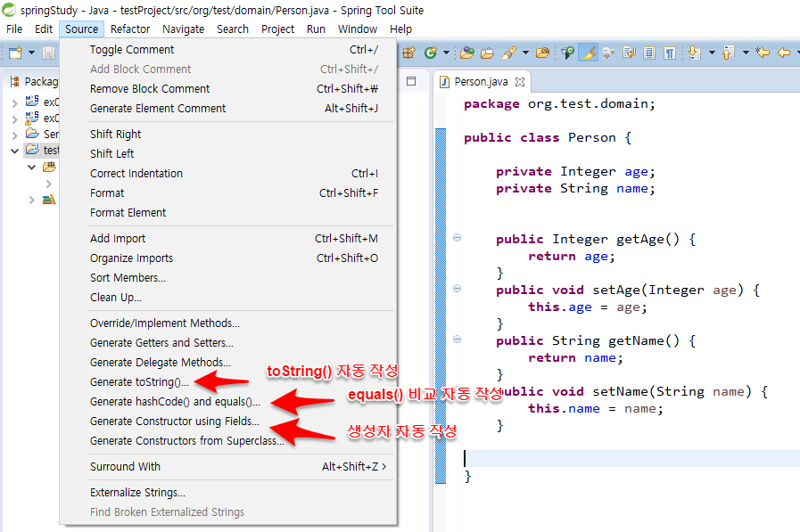Open Surround With submenu

point(238,466)
